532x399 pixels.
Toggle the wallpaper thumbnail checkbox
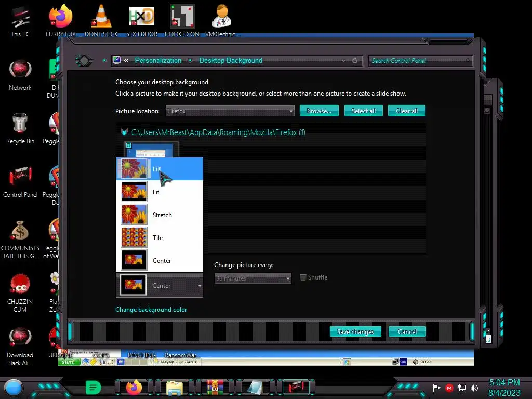(129, 145)
